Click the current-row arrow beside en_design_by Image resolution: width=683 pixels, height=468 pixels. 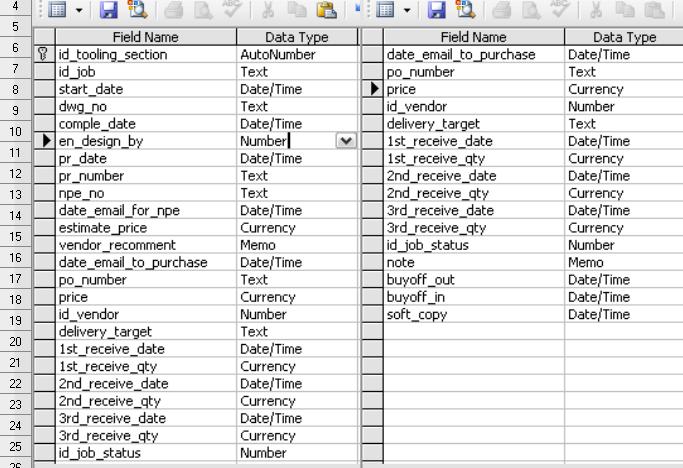click(x=46, y=140)
